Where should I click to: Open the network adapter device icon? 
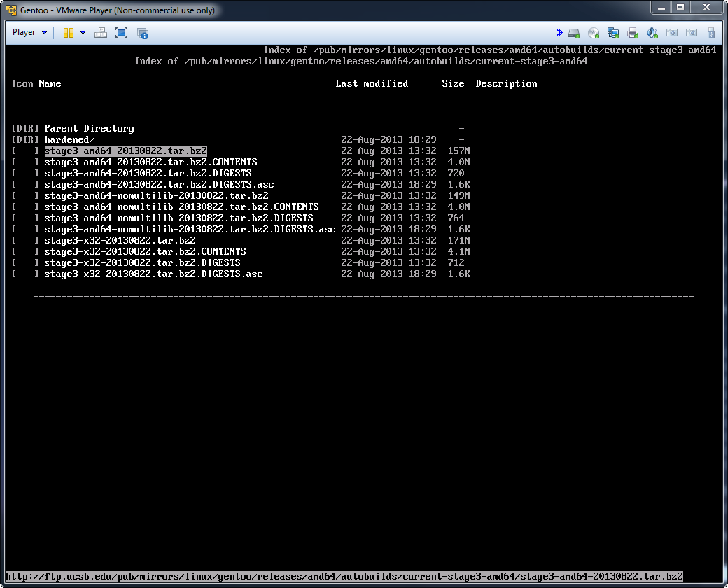coord(613,33)
